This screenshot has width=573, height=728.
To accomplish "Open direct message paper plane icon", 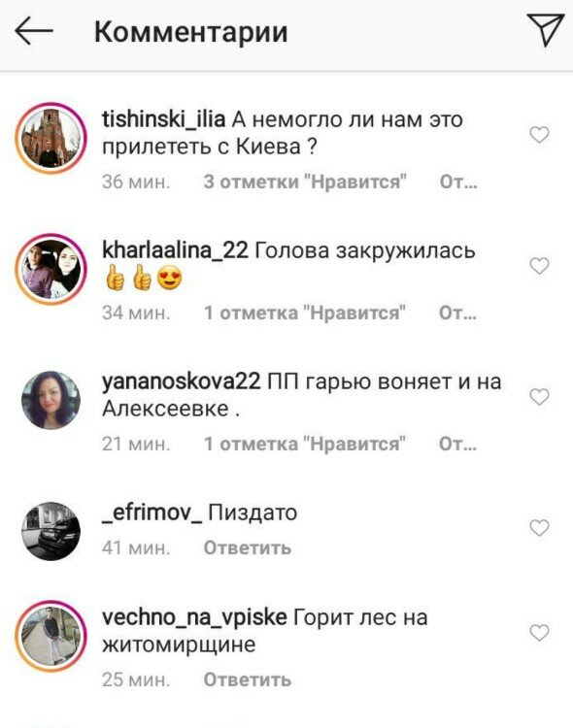I will [545, 30].
